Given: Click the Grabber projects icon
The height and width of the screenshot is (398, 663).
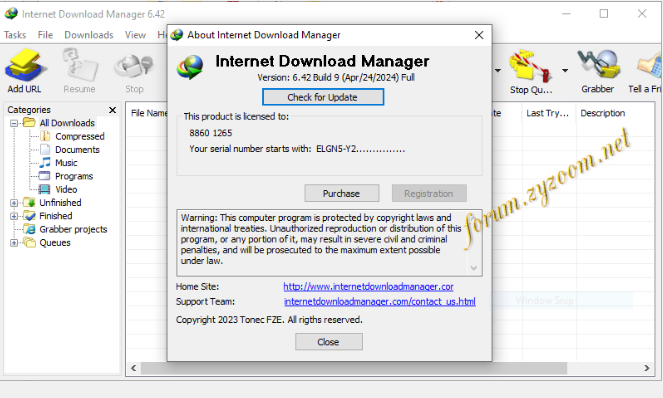Looking at the screenshot, I should tap(30, 229).
